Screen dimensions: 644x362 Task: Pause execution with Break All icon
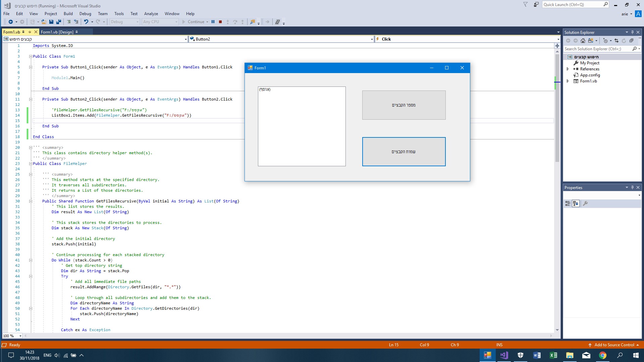(x=213, y=22)
